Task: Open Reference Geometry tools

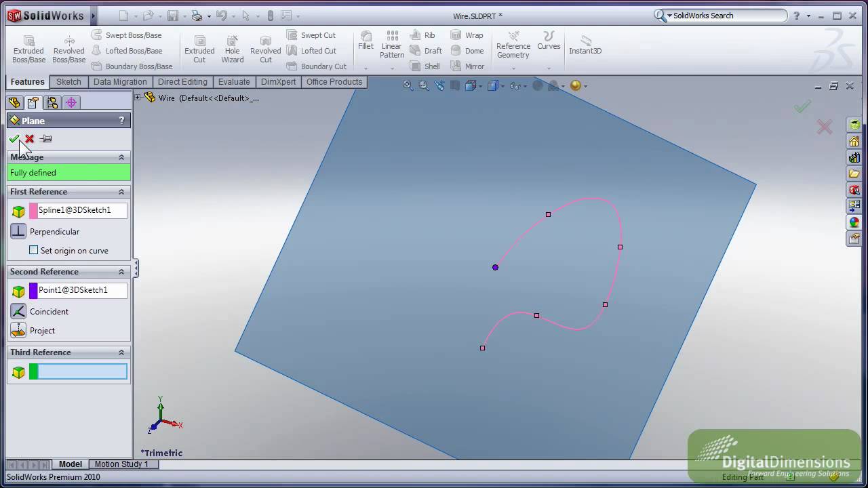Action: pyautogui.click(x=513, y=45)
